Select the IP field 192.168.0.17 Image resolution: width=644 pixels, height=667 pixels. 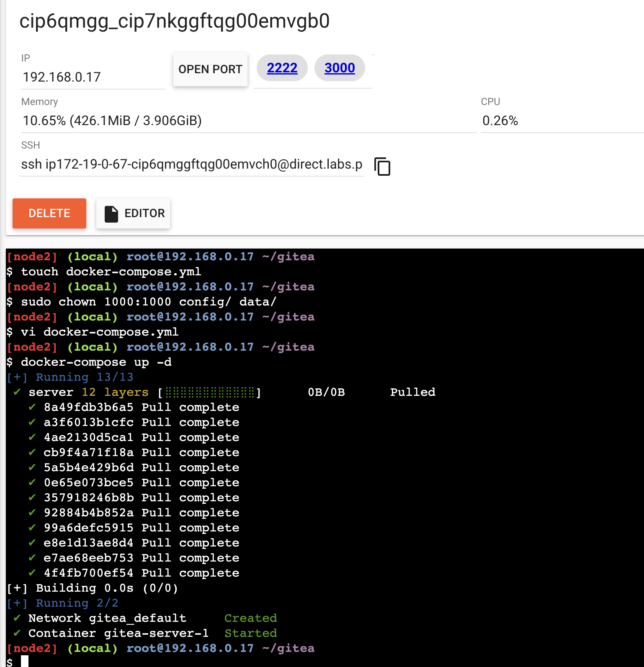point(93,77)
